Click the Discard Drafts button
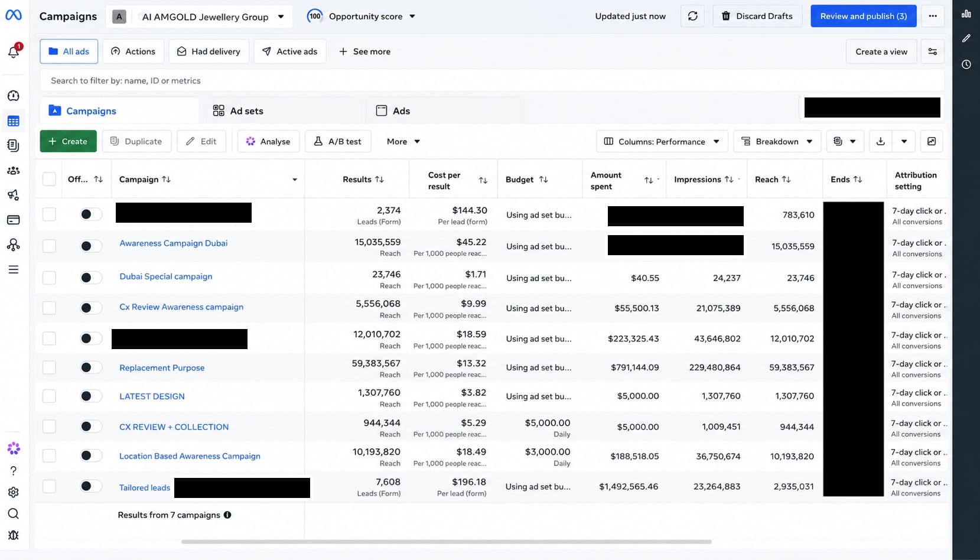980x560 pixels. pyautogui.click(x=757, y=16)
